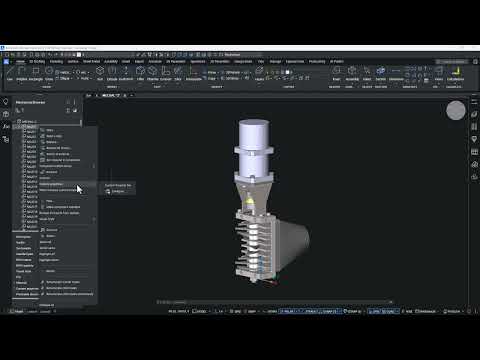Click the Mechanical Browser panel title
This screenshot has width=480, height=360.
point(30,102)
